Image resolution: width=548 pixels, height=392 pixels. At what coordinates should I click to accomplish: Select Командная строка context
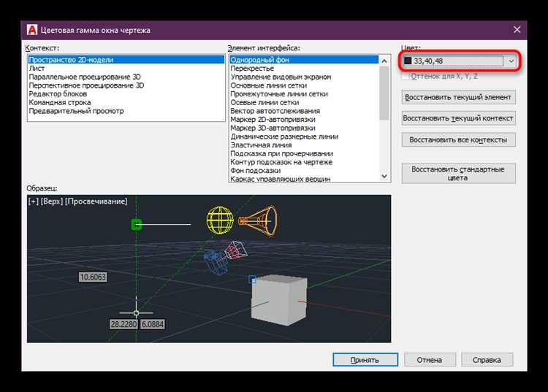click(x=126, y=103)
